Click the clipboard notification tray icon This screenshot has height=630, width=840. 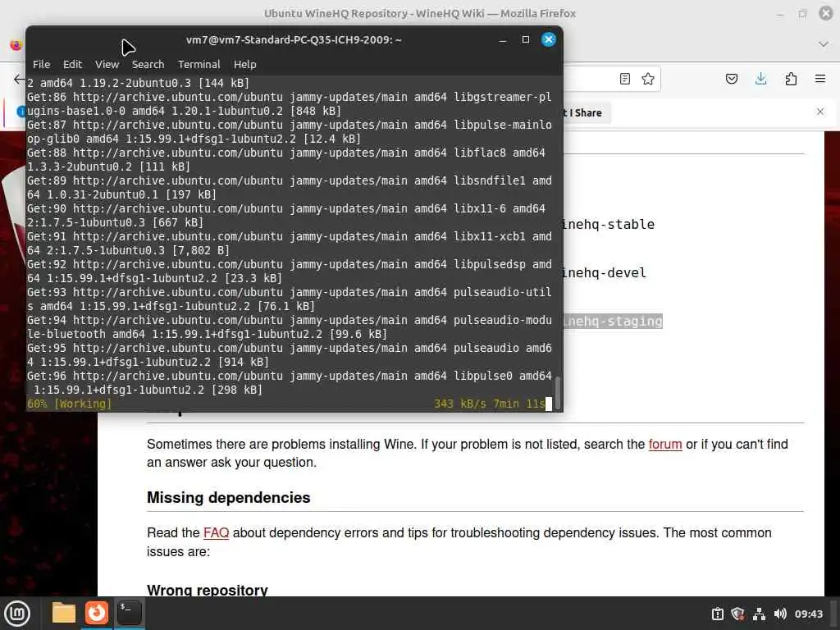tap(717, 614)
